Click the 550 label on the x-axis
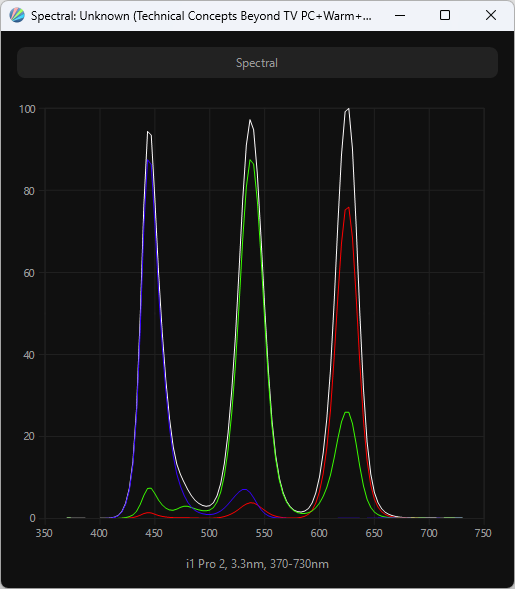515x589 pixels. [264, 533]
